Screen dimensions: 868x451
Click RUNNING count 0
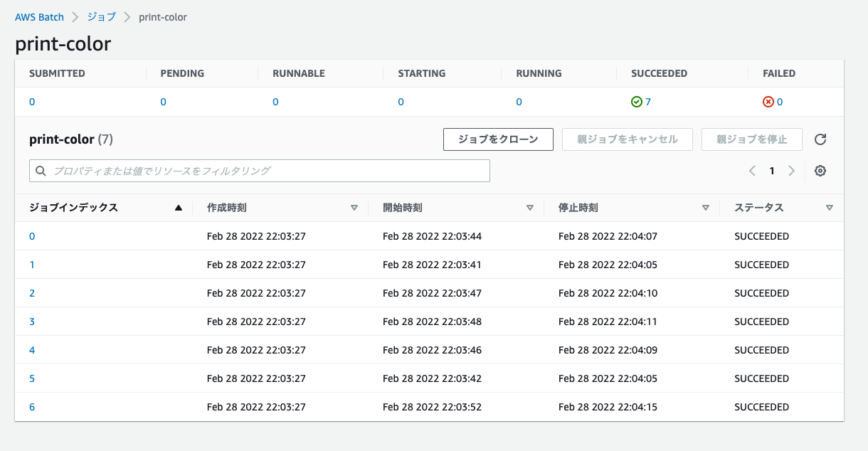point(519,102)
